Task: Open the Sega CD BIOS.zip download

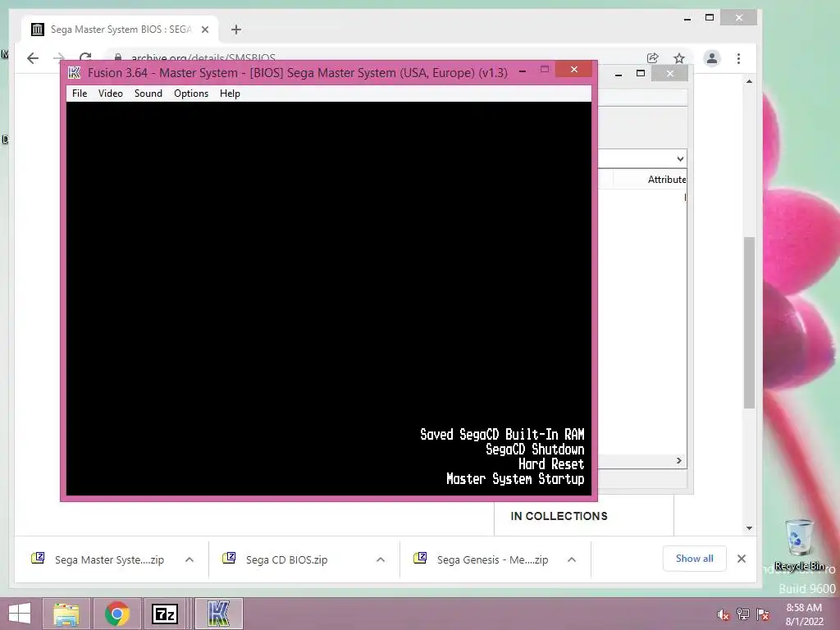Action: pos(286,559)
